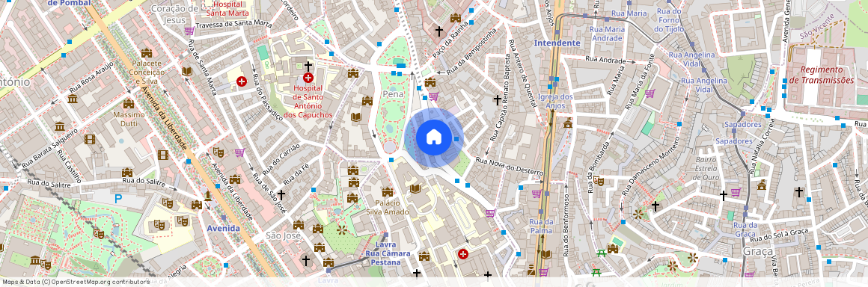
Task: Select the Rua da Bempostinha label
Action: [472, 52]
